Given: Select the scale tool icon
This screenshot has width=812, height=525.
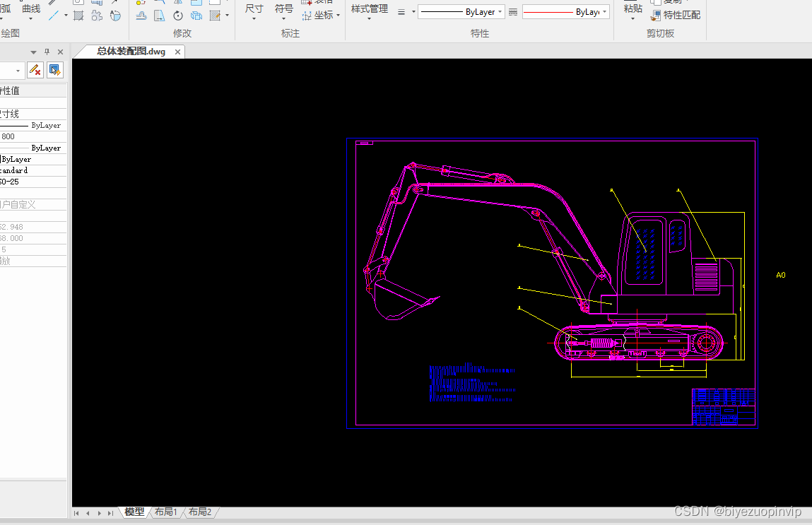Looking at the screenshot, I should (196, 16).
